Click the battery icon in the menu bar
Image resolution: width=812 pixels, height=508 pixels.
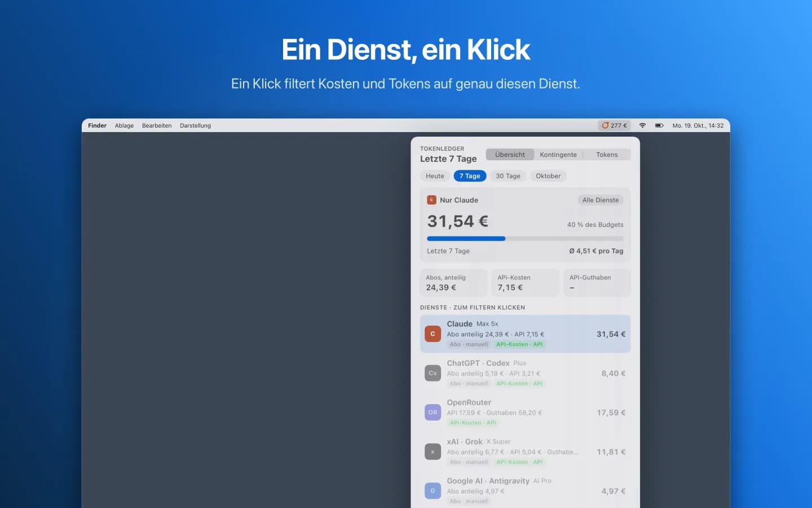coord(659,125)
